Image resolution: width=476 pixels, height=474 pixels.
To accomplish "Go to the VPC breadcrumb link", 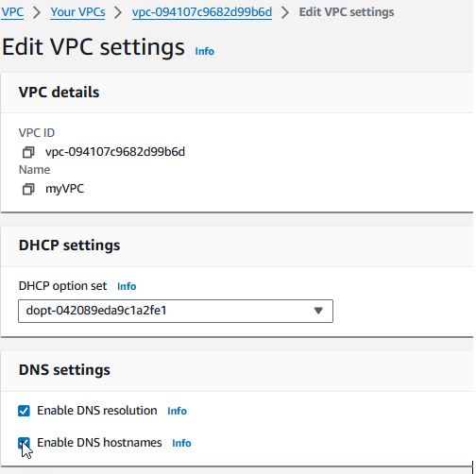I will [x=12, y=12].
